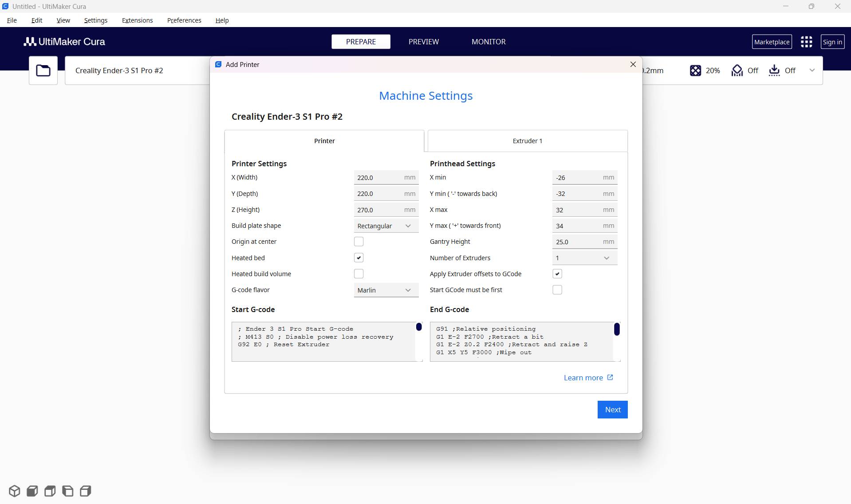
Task: Open the View menu
Action: point(63,20)
